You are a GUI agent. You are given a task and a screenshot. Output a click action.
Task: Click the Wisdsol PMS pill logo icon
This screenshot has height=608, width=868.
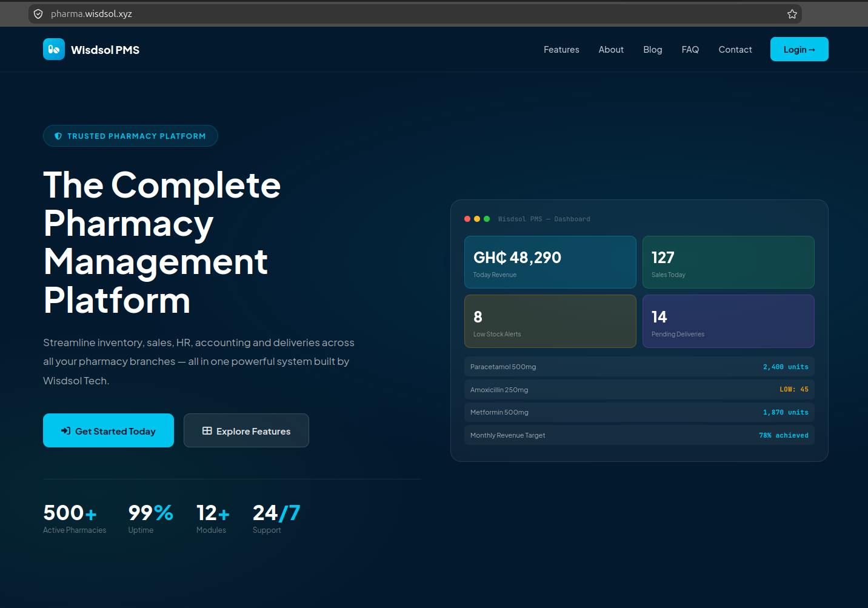click(x=54, y=49)
